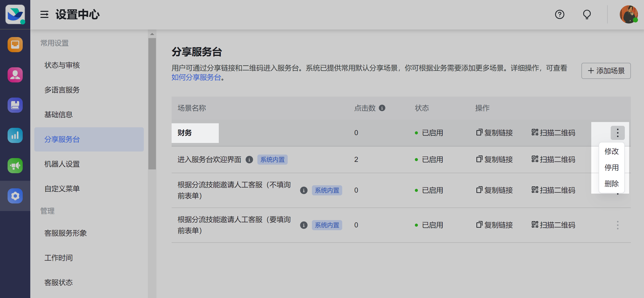Click the app logo icon at top left
The height and width of the screenshot is (298, 644).
15,14
